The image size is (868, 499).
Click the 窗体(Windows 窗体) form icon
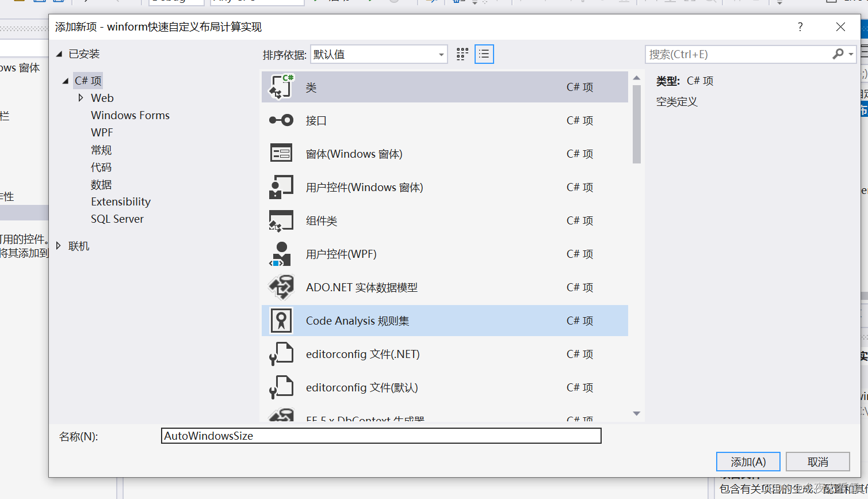tap(281, 154)
